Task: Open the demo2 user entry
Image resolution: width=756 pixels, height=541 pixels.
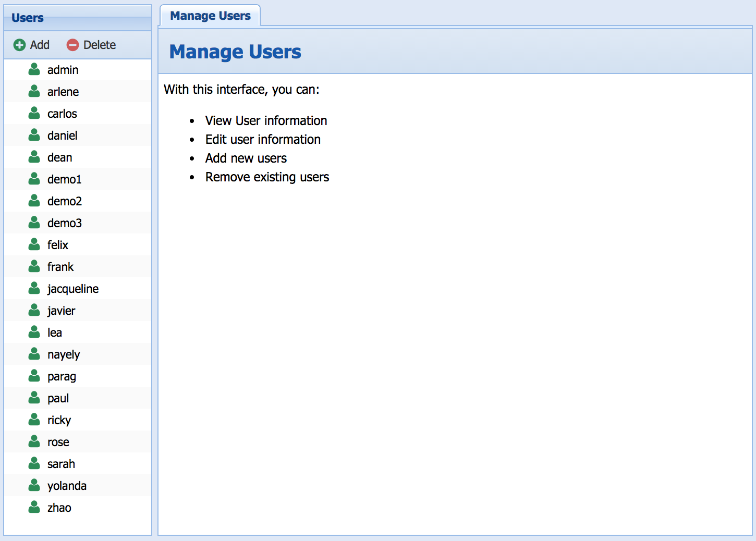Action: click(x=64, y=201)
